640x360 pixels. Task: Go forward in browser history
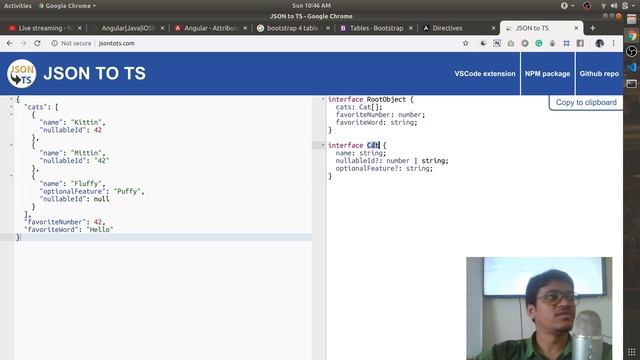[23, 43]
